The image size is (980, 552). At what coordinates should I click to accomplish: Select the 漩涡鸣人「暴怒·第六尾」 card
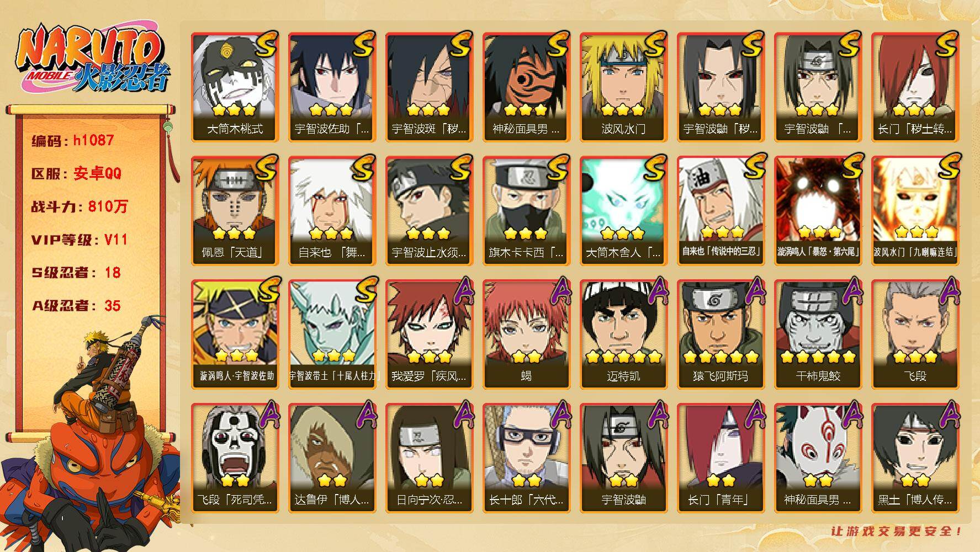point(818,211)
